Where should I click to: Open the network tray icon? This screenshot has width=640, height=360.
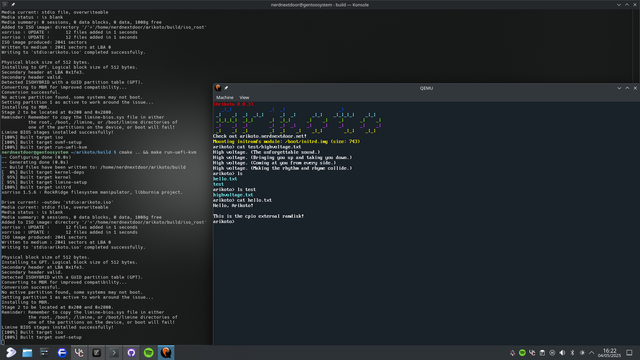(552, 353)
